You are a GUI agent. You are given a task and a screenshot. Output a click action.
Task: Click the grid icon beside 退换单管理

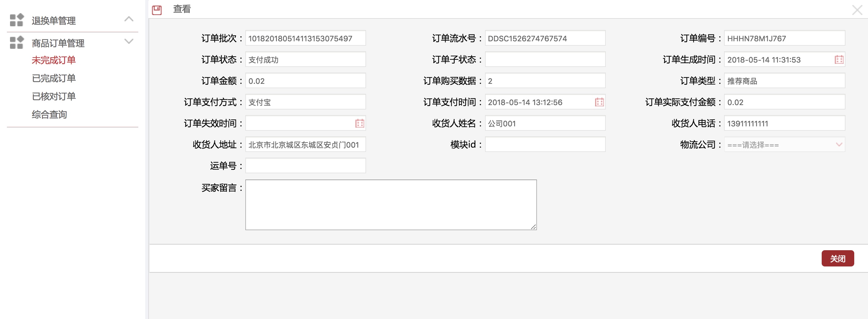[x=17, y=19]
